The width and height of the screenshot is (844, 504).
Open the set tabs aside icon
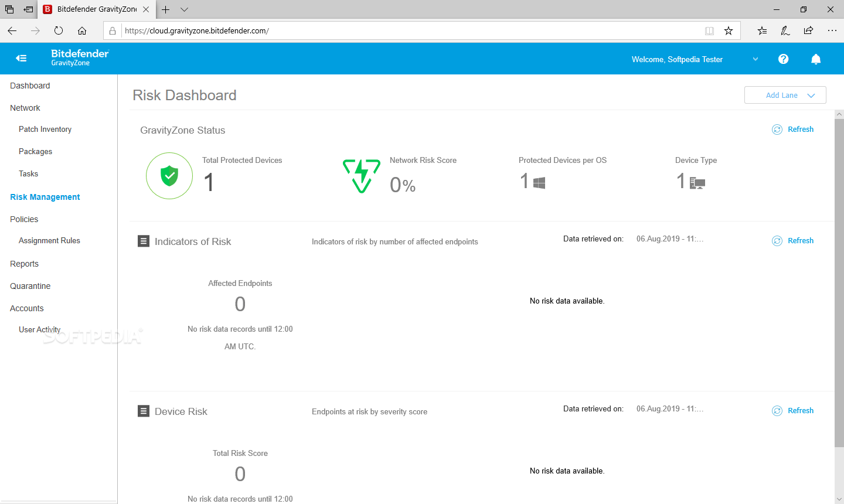[28, 9]
